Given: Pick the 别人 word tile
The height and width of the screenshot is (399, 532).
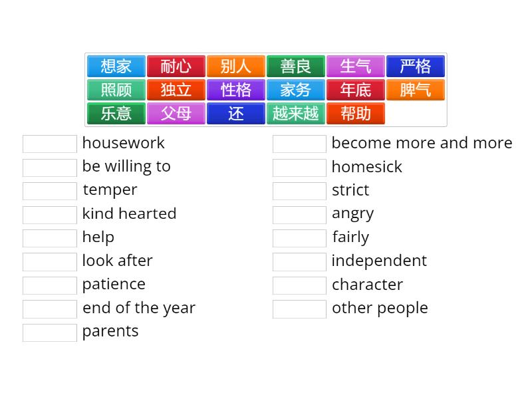Looking at the screenshot, I should [236, 66].
